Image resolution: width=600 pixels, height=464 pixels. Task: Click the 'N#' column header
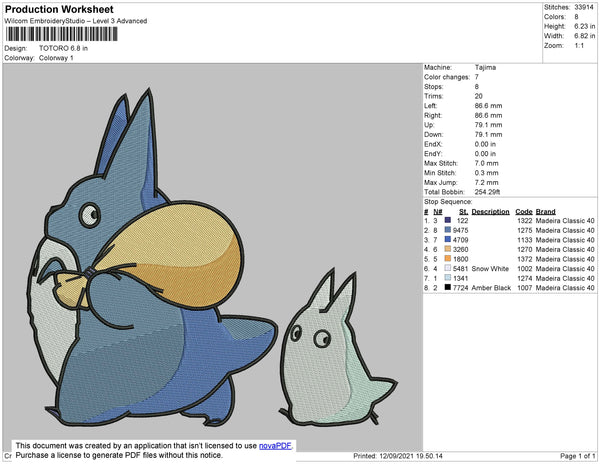point(438,212)
